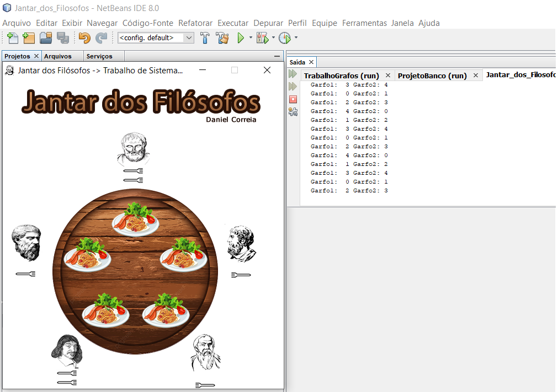Select the Saída output tab
Image resolution: width=558 pixels, height=392 pixels.
click(297, 62)
